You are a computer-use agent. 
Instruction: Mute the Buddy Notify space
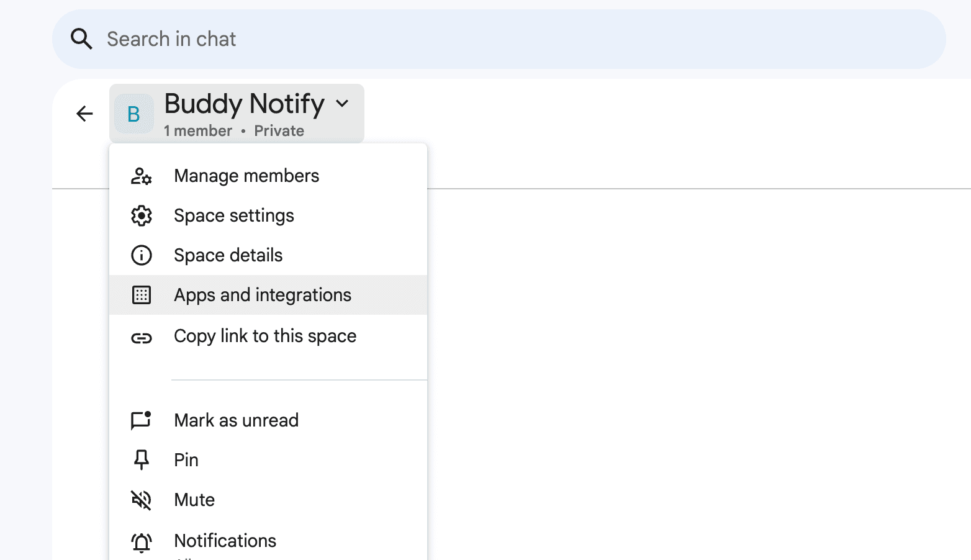194,500
